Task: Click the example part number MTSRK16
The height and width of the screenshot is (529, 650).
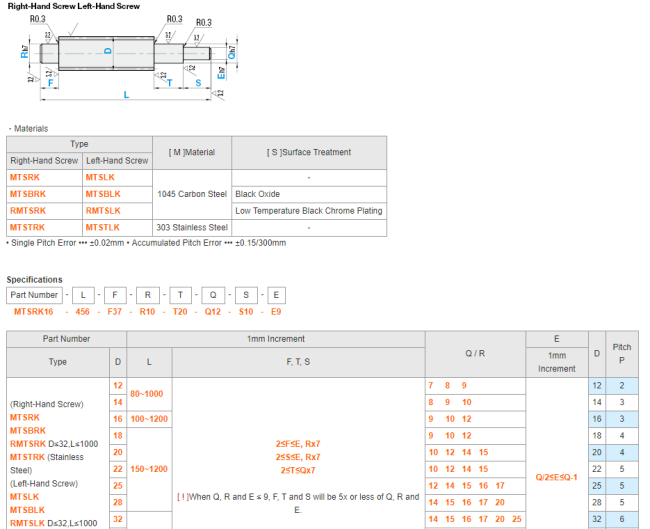Action: tap(33, 312)
